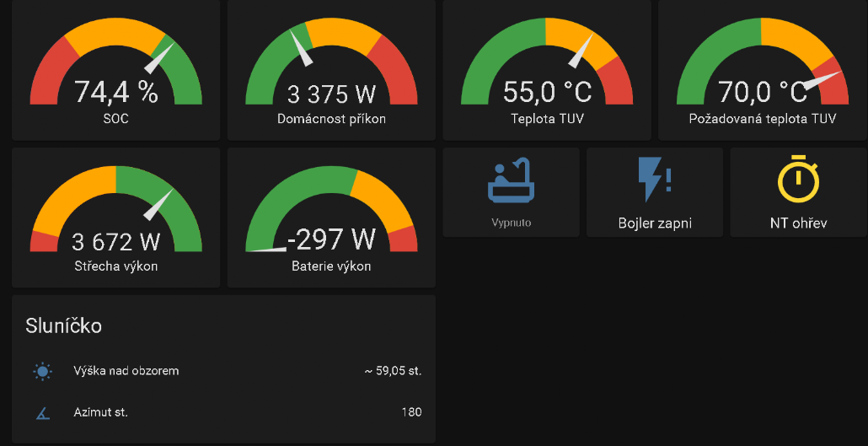Click the lightning bolt Bojler zapni icon
The width and height of the screenshot is (868, 446).
click(x=655, y=180)
